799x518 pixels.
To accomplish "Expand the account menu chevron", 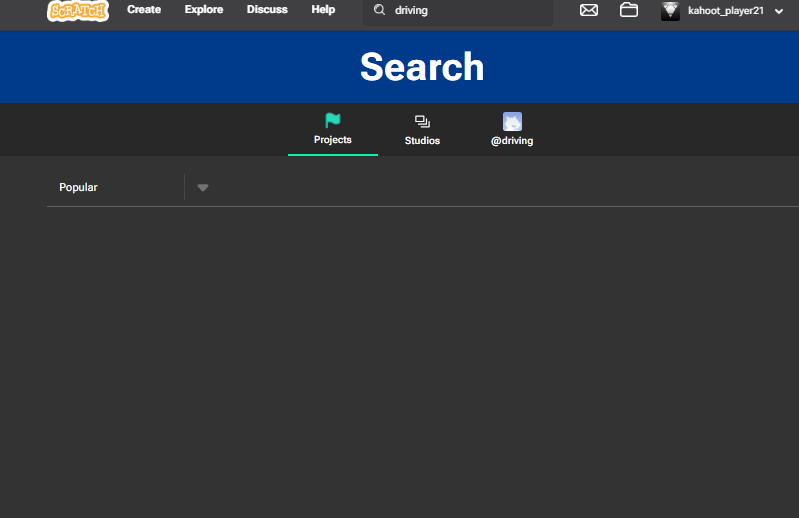I will (x=779, y=11).
